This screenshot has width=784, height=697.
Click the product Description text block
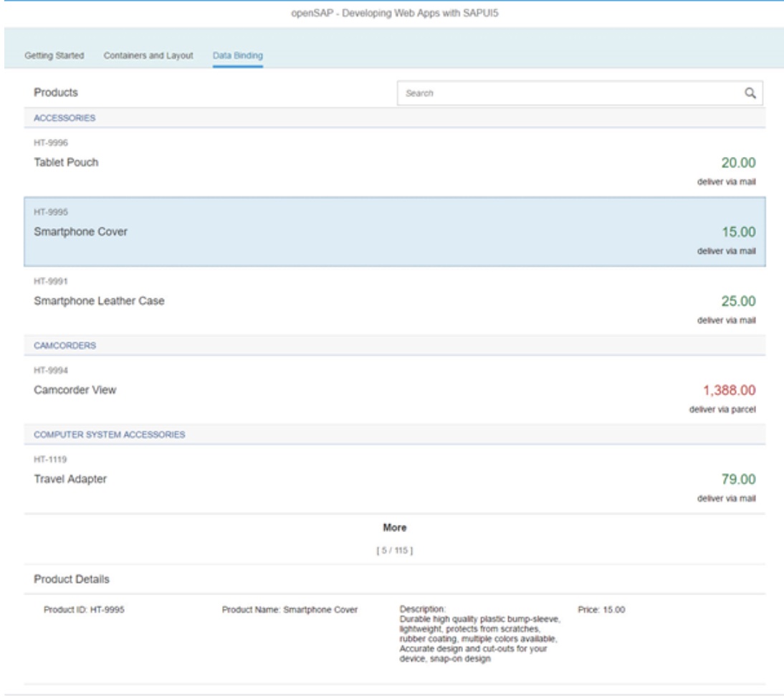tap(480, 634)
